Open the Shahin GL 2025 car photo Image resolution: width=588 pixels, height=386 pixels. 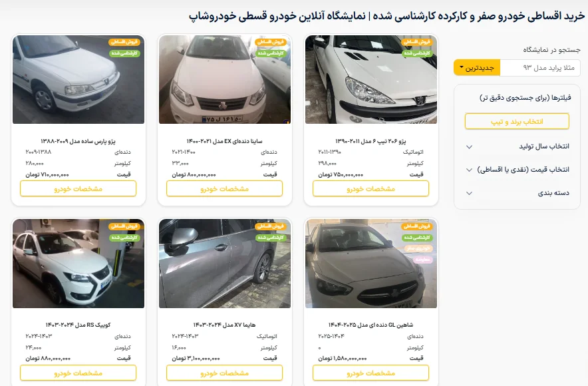[371, 264]
